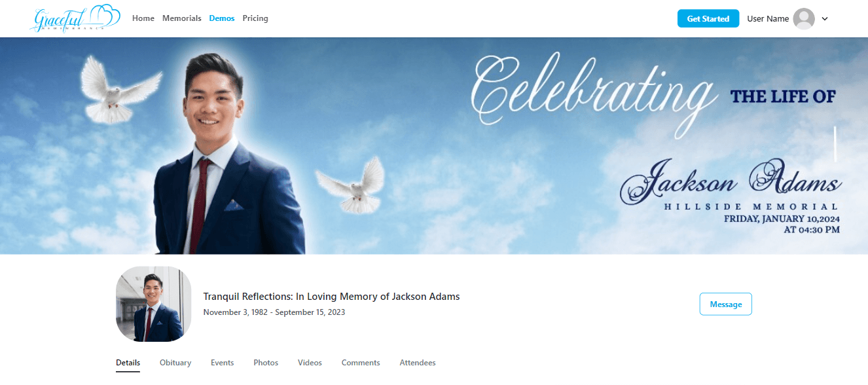868x385 pixels.
Task: Click the Celebrating the Life banner image
Action: 434,146
